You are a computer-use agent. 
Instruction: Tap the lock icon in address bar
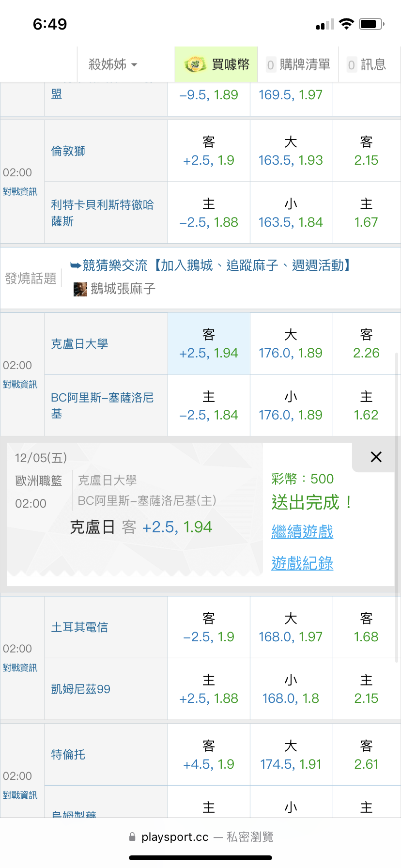132,837
